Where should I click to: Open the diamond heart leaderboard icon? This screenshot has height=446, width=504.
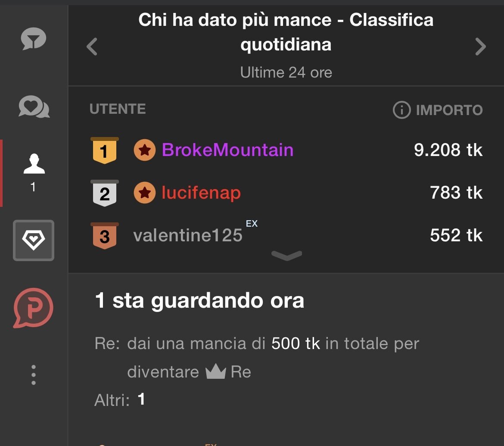tap(34, 240)
